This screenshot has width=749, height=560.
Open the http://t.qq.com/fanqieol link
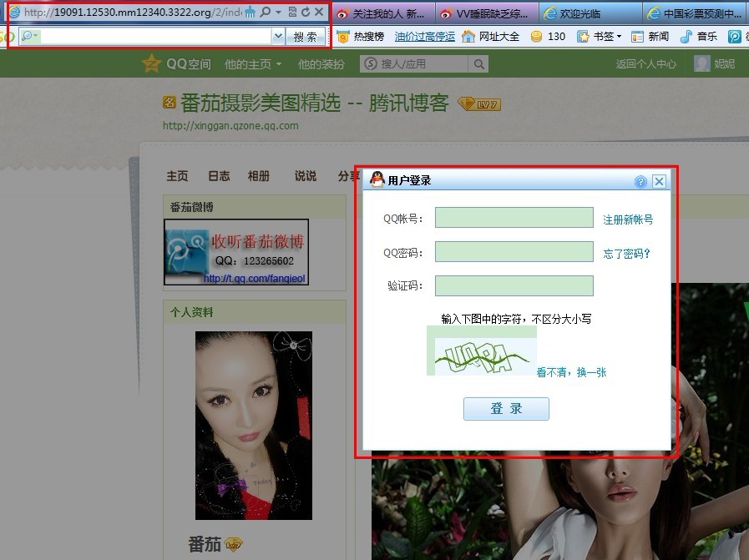coord(254,278)
